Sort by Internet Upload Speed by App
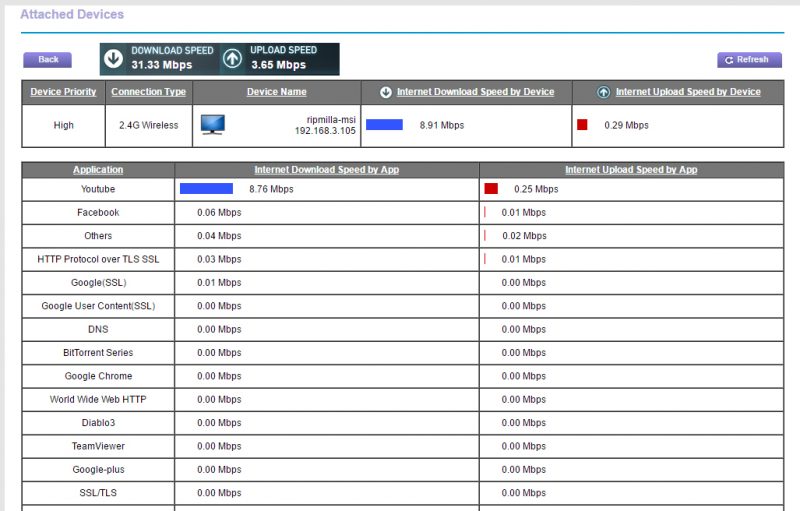The image size is (800, 511). (x=631, y=170)
